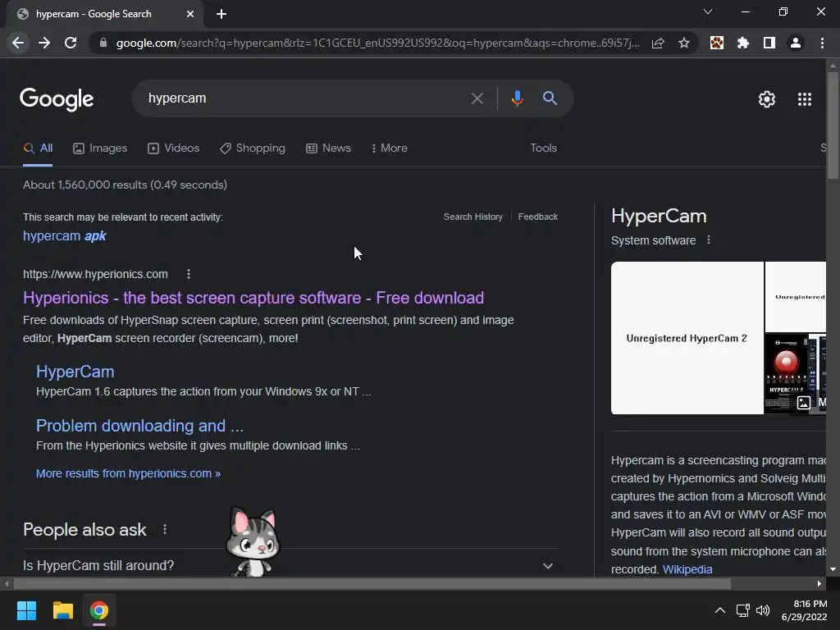
Task: Reload the Google search page
Action: [71, 43]
